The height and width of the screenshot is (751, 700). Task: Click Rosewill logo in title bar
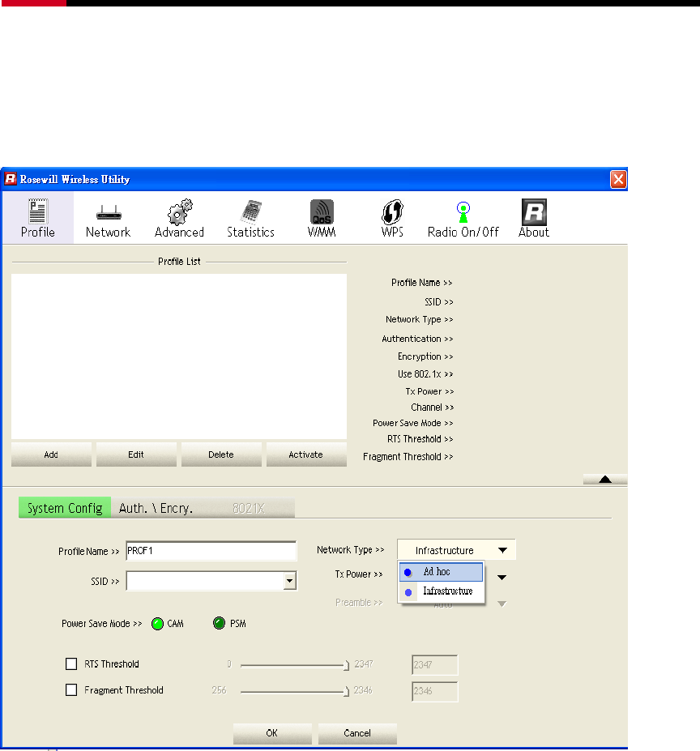click(11, 179)
